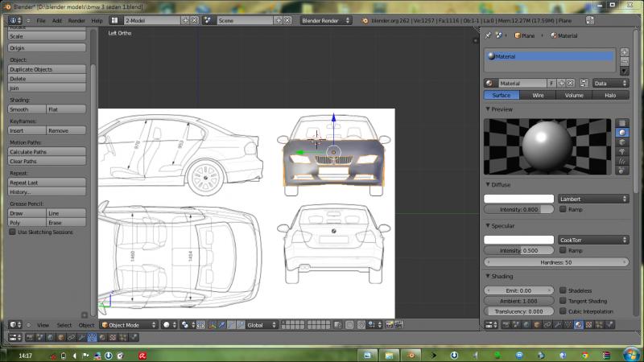Add a new material slot with plus icon

tap(624, 52)
